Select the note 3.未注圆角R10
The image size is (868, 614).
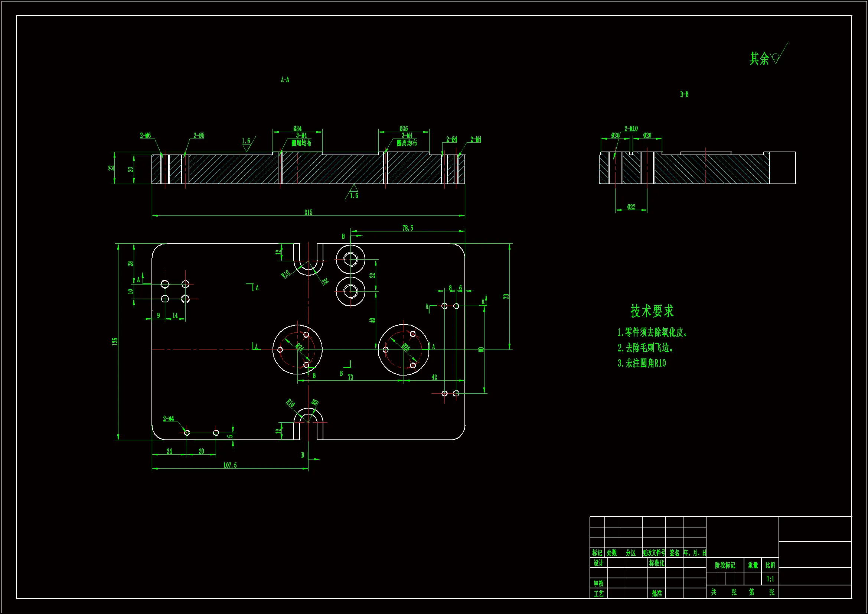point(642,363)
